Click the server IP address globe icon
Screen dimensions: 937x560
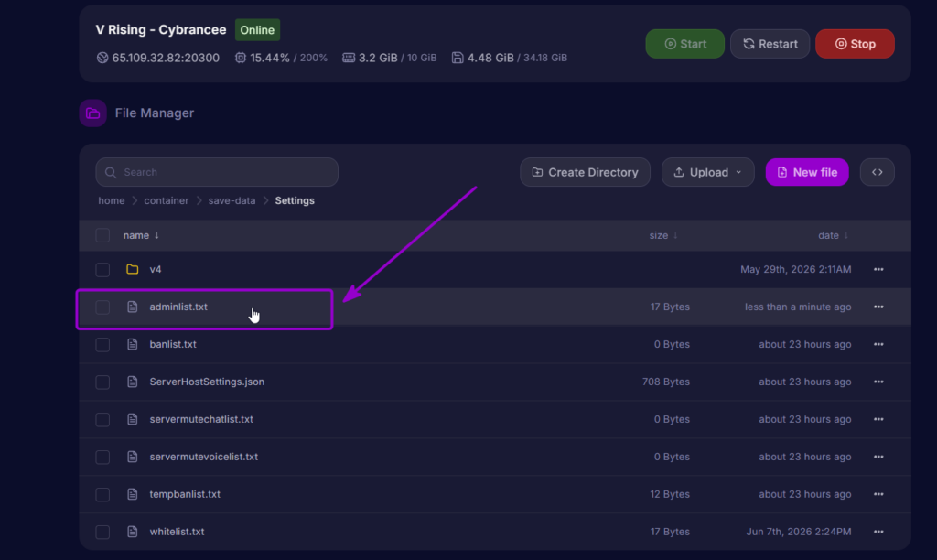click(x=102, y=58)
